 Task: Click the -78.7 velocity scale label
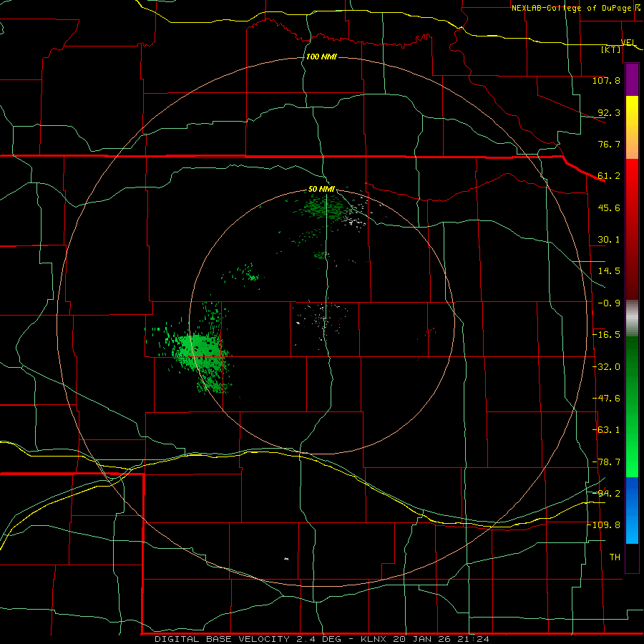[606, 462]
